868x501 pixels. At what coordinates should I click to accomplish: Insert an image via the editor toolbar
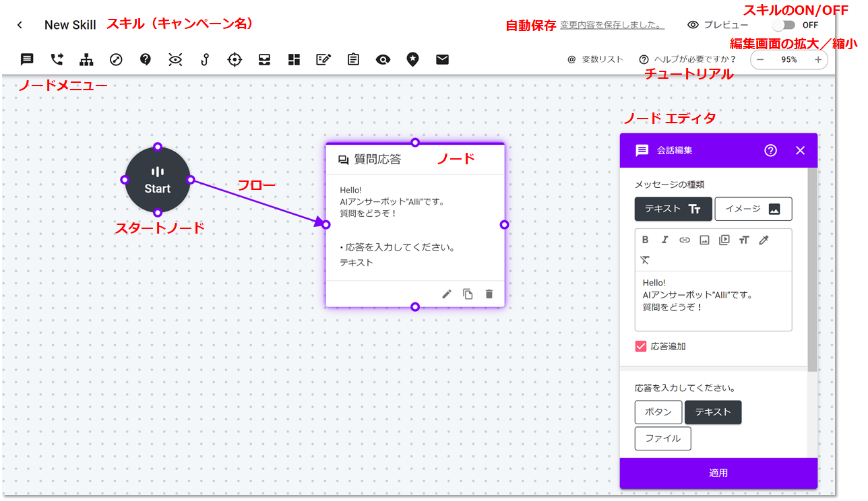point(704,240)
